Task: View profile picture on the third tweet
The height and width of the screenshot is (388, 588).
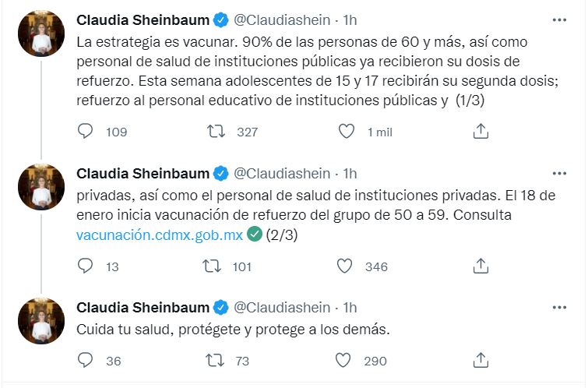Action: [x=41, y=321]
